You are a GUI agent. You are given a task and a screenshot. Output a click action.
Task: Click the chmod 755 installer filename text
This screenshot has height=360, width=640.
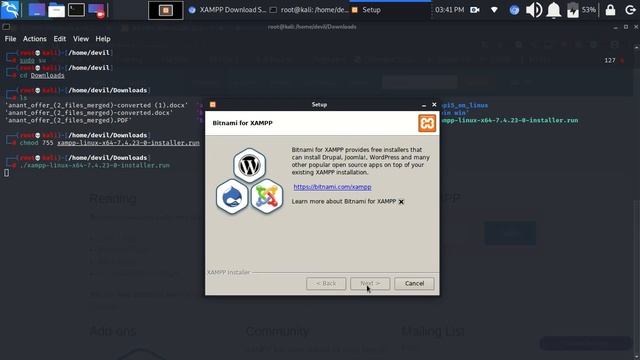(128, 143)
